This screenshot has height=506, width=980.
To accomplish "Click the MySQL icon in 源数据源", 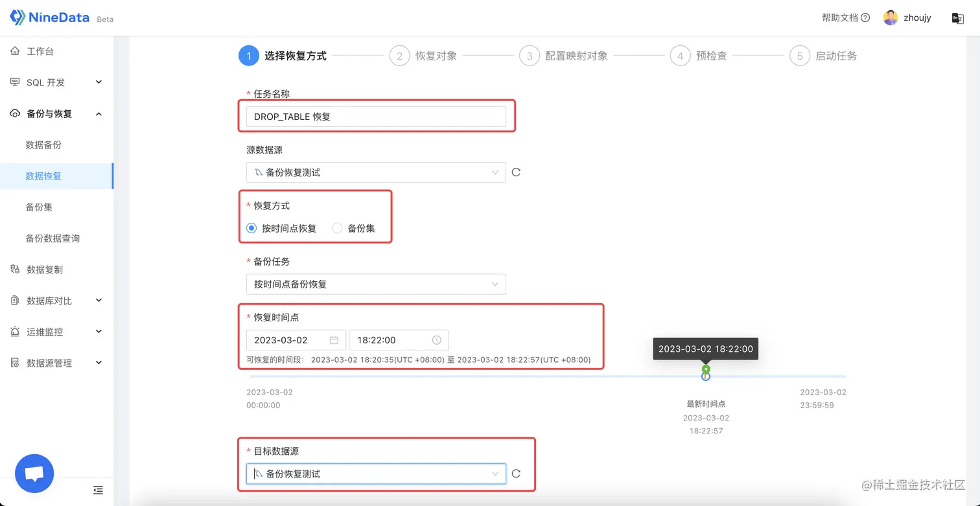I will tap(259, 172).
